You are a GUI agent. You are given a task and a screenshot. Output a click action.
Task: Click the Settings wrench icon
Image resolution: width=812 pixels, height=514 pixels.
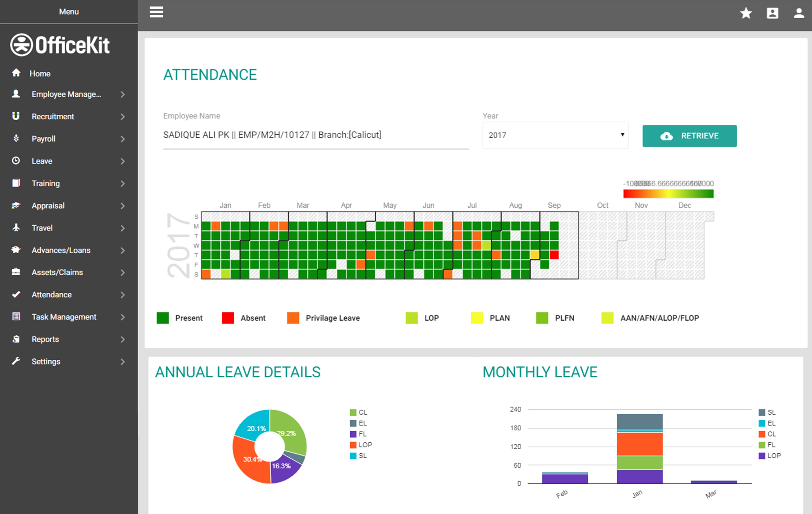pyautogui.click(x=16, y=361)
